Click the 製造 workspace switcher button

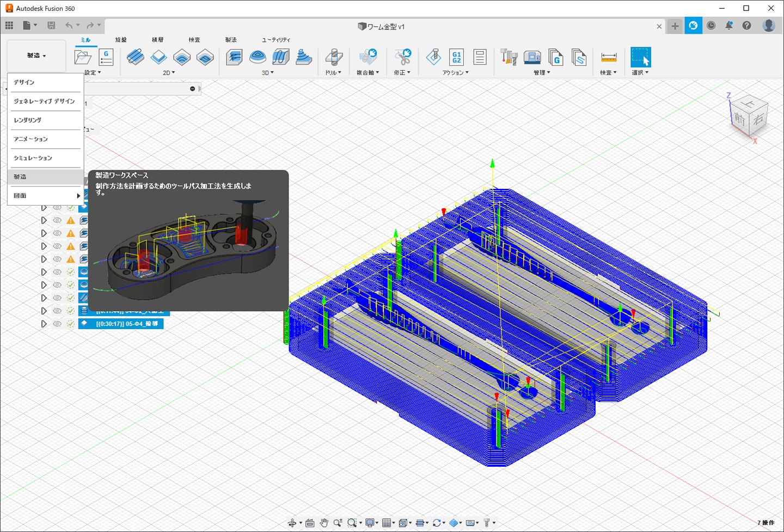(x=36, y=55)
